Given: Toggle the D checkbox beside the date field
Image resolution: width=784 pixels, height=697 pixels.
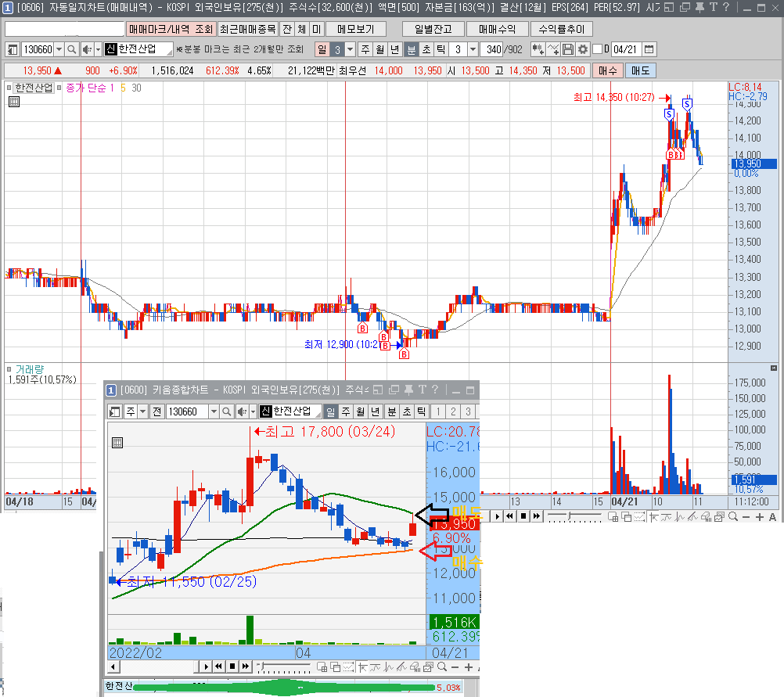Looking at the screenshot, I should [597, 49].
